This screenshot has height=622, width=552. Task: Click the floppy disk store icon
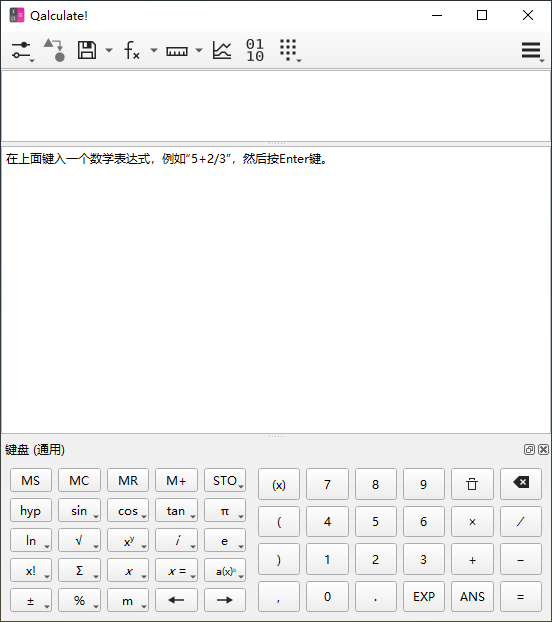87,50
